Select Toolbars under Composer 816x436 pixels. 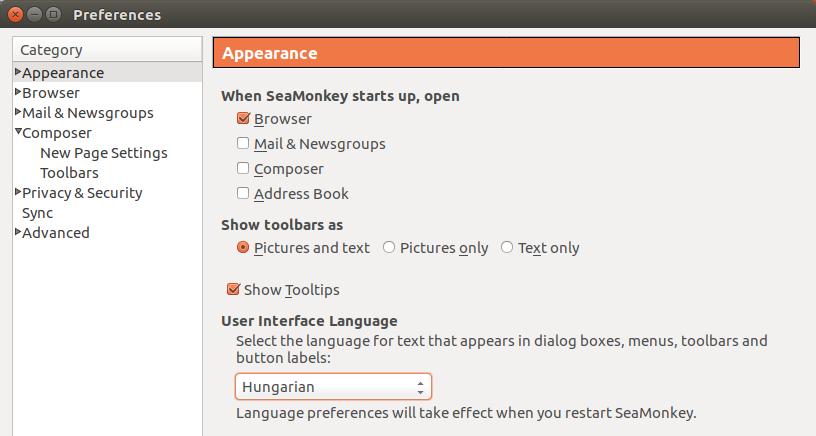click(x=69, y=173)
